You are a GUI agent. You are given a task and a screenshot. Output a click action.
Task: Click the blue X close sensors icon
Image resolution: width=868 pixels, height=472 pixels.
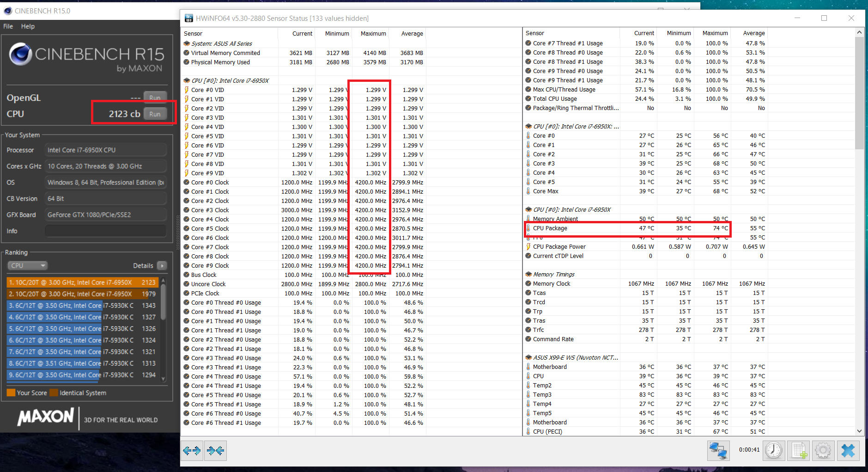pos(848,450)
